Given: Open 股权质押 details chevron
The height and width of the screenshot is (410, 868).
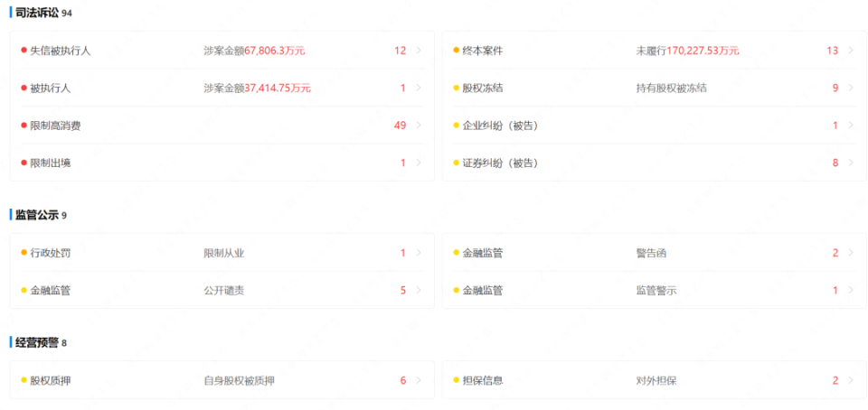Looking at the screenshot, I should (x=419, y=380).
